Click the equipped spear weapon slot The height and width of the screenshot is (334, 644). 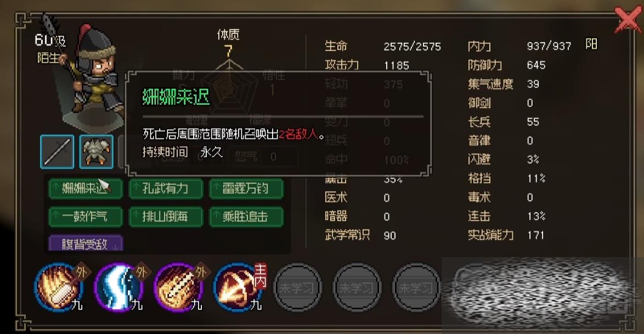[57, 152]
